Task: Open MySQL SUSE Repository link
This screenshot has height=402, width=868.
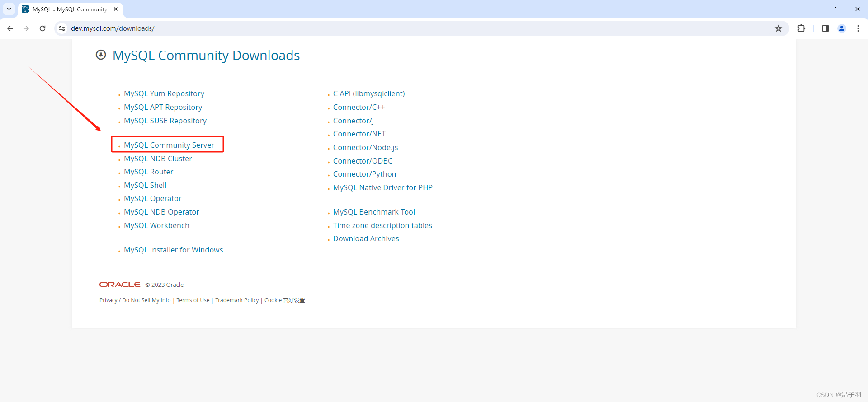Action: 165,121
